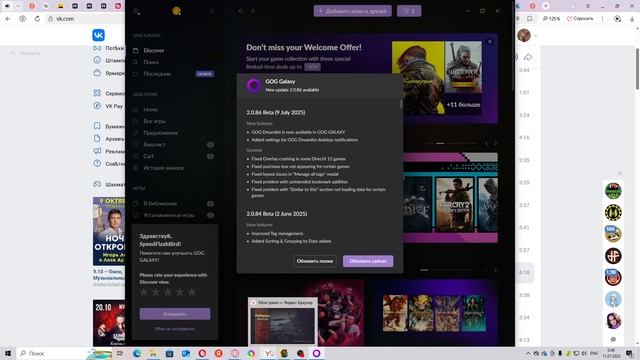Image resolution: width=640 pixels, height=360 pixels.
Task: Click the 'Добавить игры и друзей' button
Action: point(353,11)
